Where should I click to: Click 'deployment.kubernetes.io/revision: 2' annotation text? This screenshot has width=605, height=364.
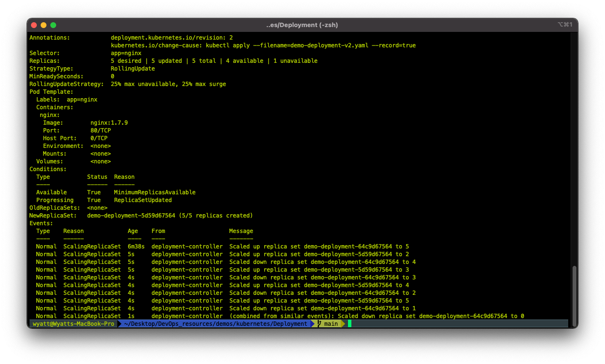[x=172, y=38]
